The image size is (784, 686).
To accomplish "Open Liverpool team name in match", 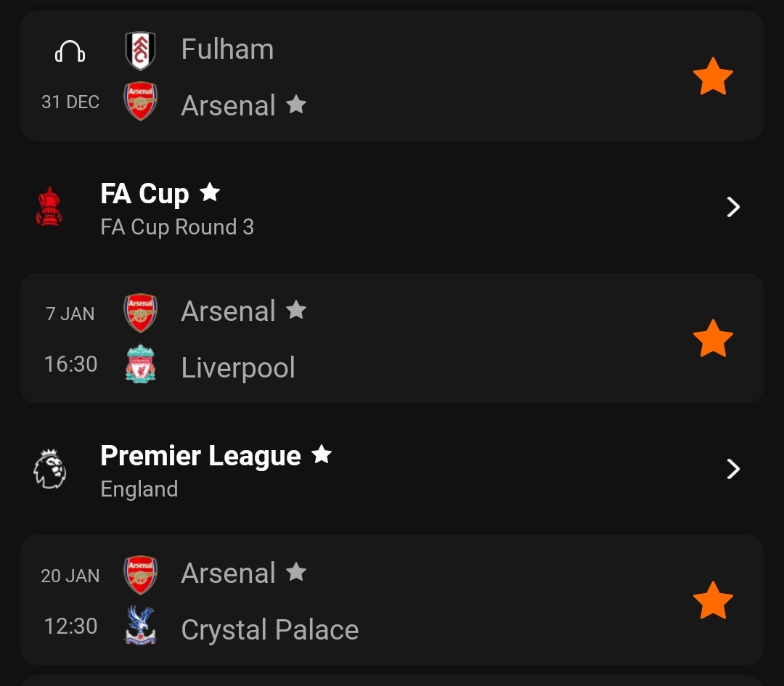I will click(x=238, y=367).
